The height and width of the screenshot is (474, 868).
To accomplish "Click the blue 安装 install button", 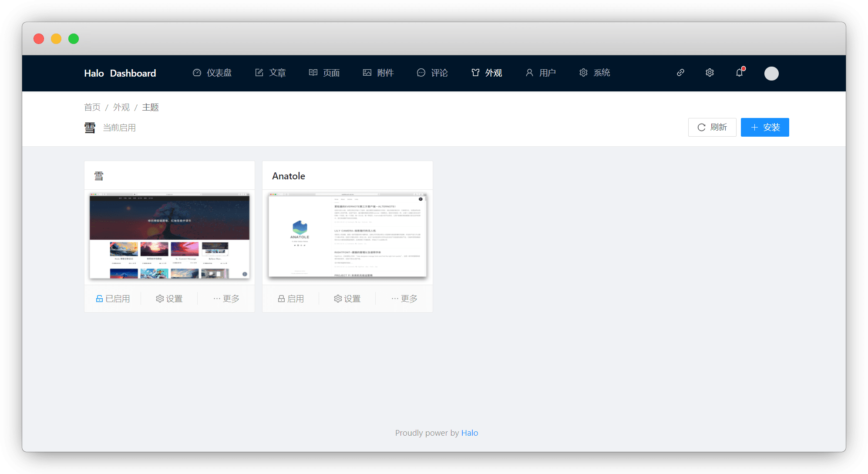I will (x=764, y=127).
